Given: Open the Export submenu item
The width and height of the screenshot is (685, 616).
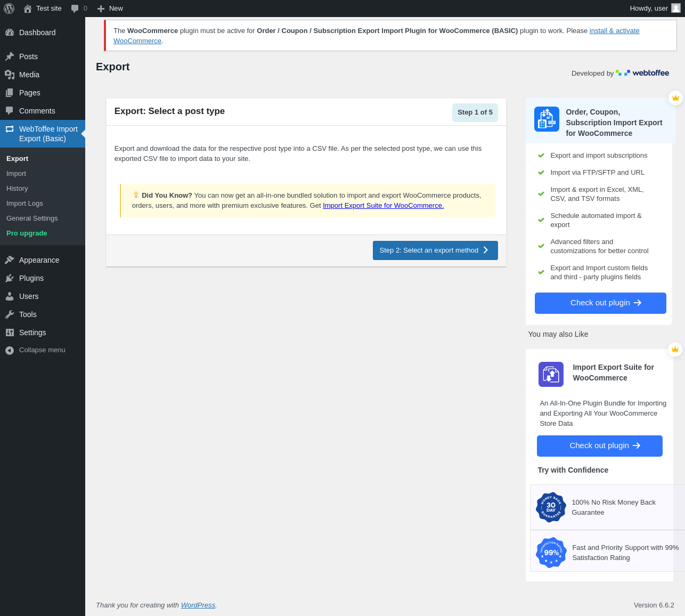Looking at the screenshot, I should point(17,159).
